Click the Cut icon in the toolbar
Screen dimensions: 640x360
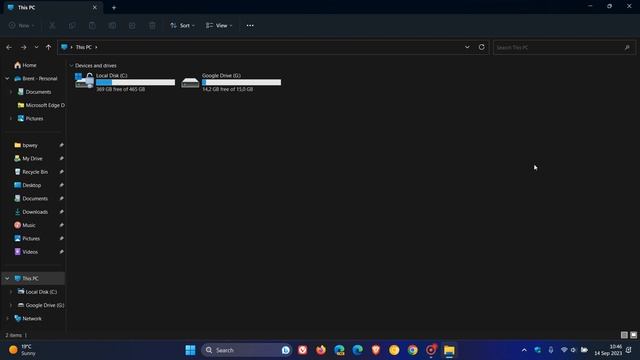pos(52,26)
